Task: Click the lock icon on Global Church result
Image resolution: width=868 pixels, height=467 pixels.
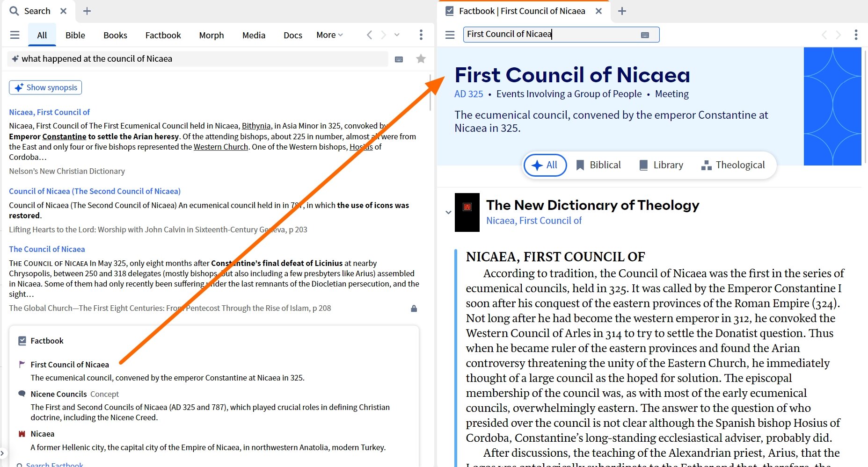Action: pyautogui.click(x=414, y=309)
